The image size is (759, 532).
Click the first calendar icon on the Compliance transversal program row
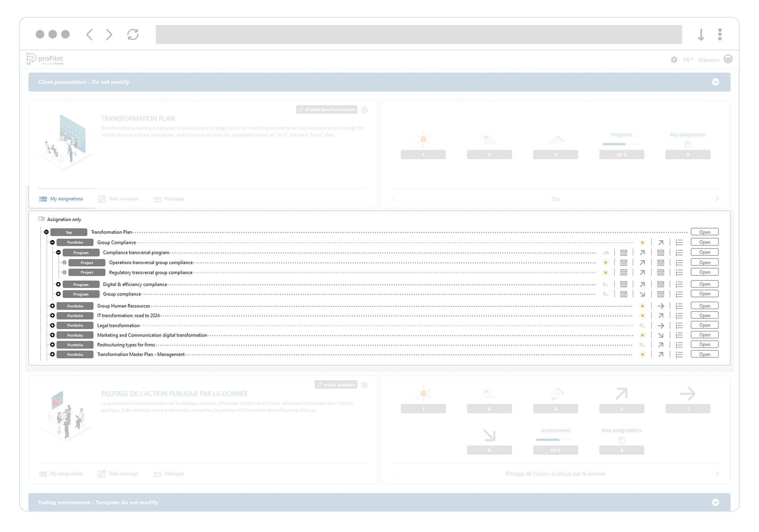624,253
